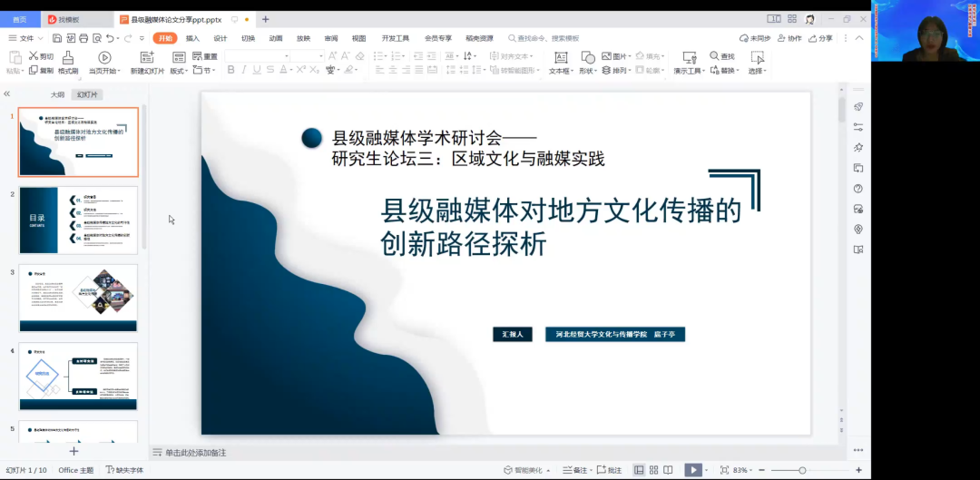Click the New Slide (新建幻灯片) icon
The width and height of the screenshot is (980, 480).
tap(147, 58)
